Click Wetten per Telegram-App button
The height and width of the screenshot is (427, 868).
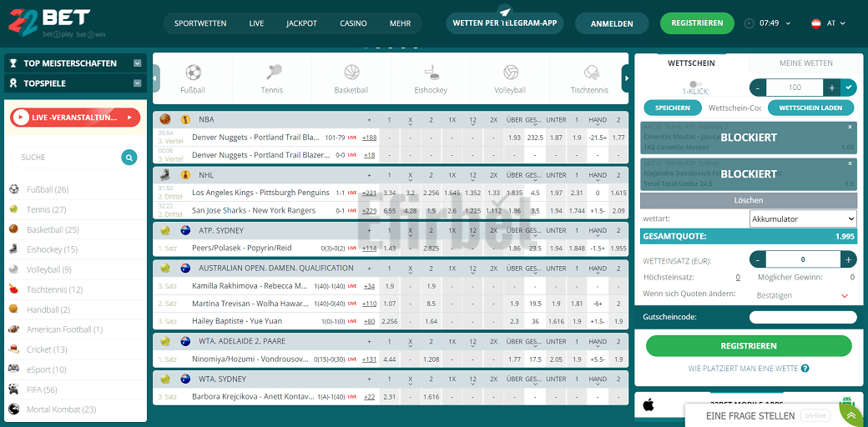pos(504,23)
